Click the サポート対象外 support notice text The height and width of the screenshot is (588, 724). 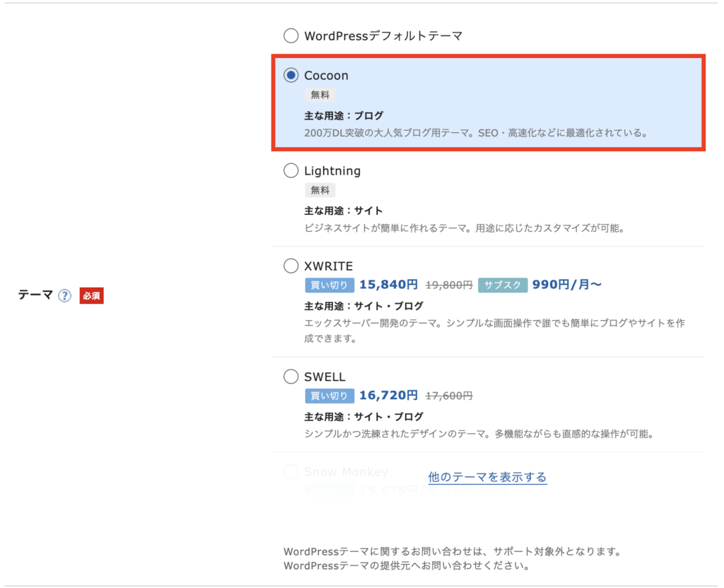[x=452, y=551]
